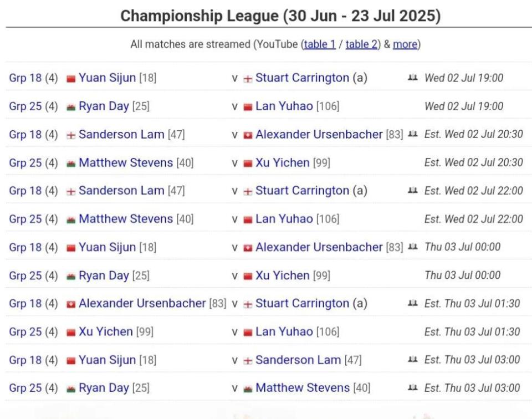Screen dimensions: 532x419
Task: Click Welsh flag next to Ryan Day in the first Grp 25 row
Action: point(71,107)
